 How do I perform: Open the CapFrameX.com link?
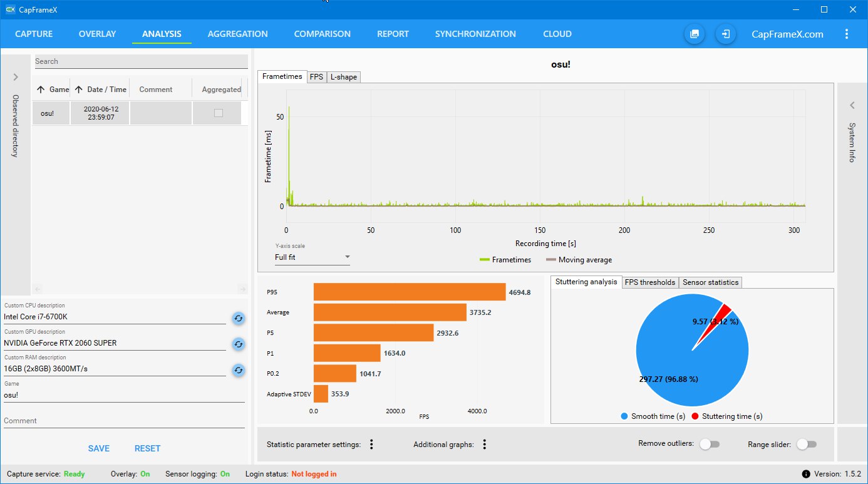coord(787,34)
